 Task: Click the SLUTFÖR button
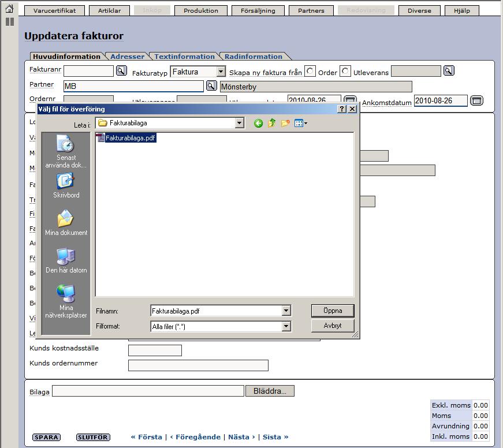point(93,438)
